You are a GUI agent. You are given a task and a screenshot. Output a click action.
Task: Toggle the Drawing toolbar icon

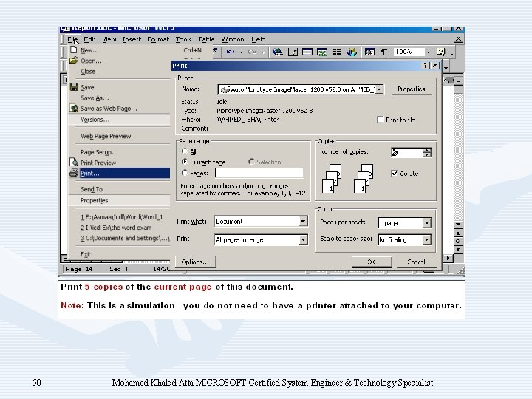pos(352,52)
